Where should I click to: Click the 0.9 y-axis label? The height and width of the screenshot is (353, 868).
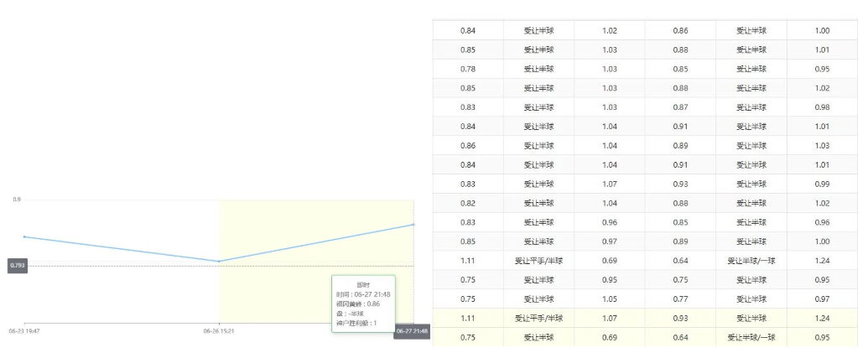pyautogui.click(x=17, y=200)
